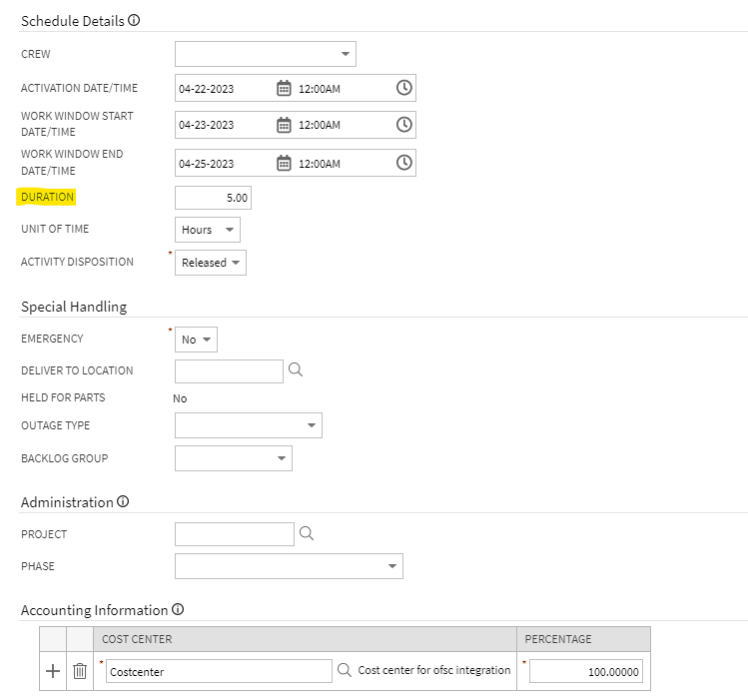Click info icon beside Accounting Information
748x700 pixels.
[178, 609]
